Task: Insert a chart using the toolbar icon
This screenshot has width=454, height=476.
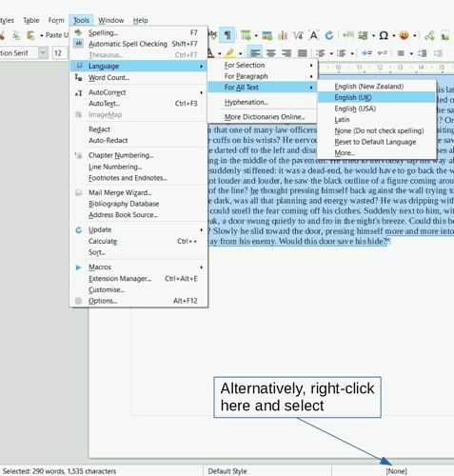Action: [283, 35]
